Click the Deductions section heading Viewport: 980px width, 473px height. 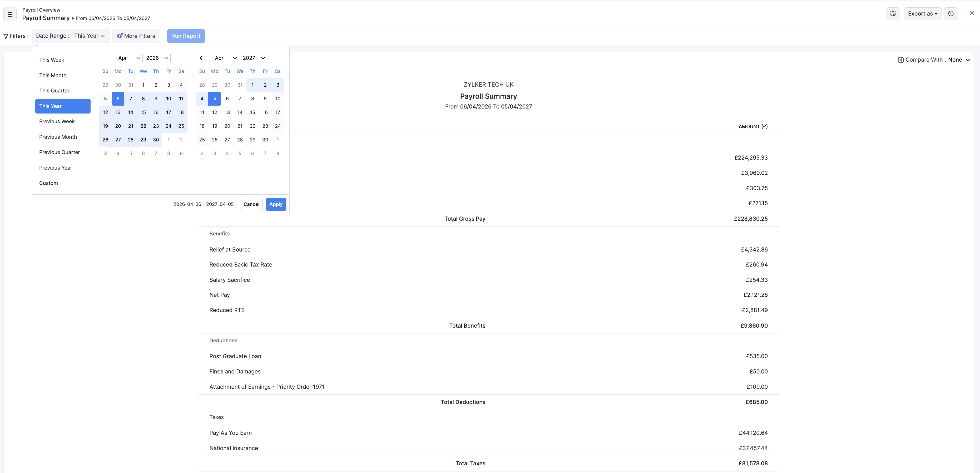223,341
